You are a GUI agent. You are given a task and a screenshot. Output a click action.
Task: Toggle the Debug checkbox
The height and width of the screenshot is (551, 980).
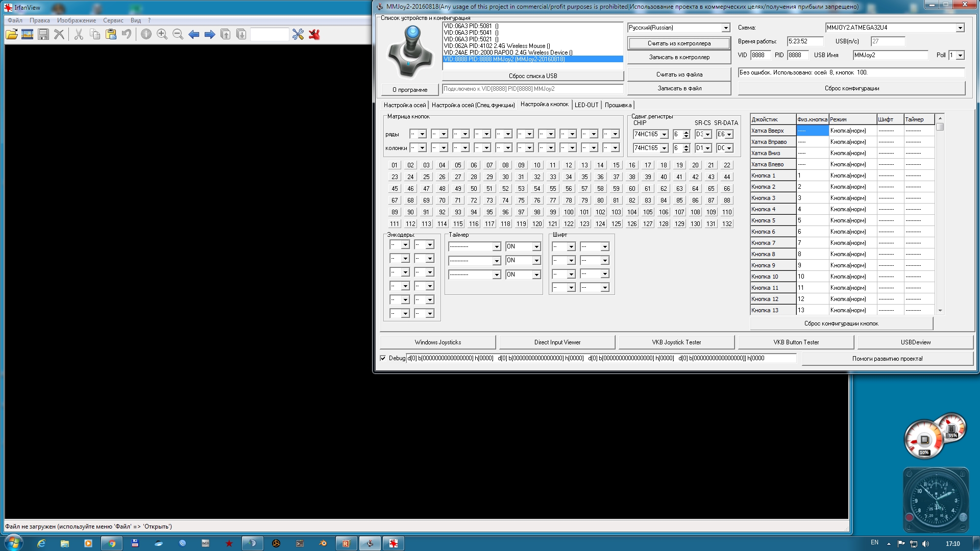click(383, 358)
